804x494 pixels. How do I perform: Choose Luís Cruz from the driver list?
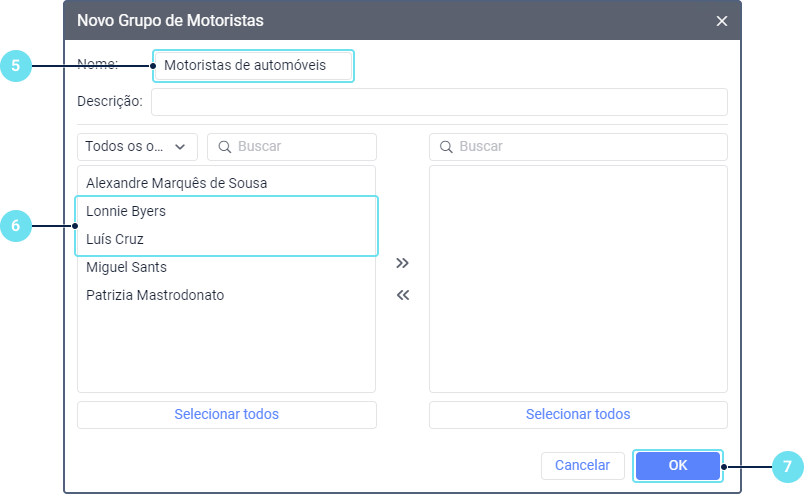click(x=115, y=240)
